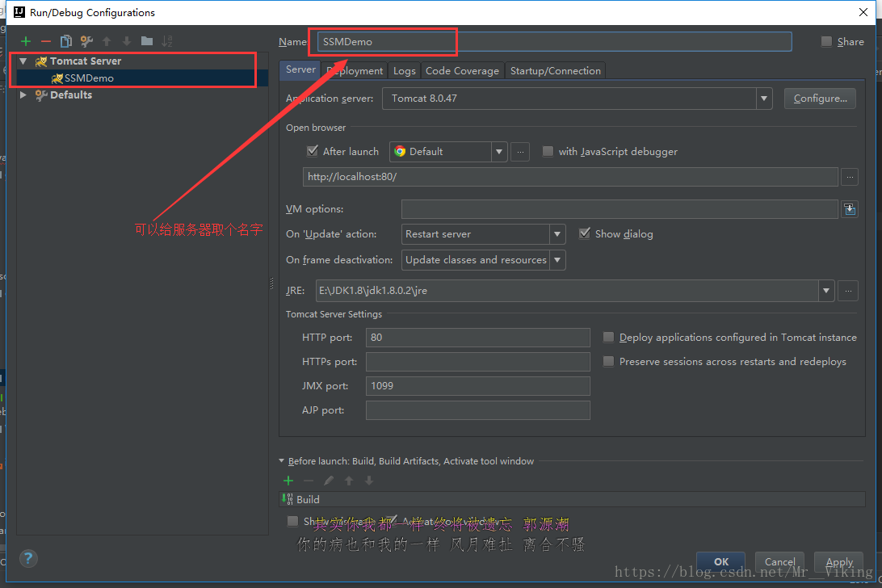Click the Apply button

838,561
